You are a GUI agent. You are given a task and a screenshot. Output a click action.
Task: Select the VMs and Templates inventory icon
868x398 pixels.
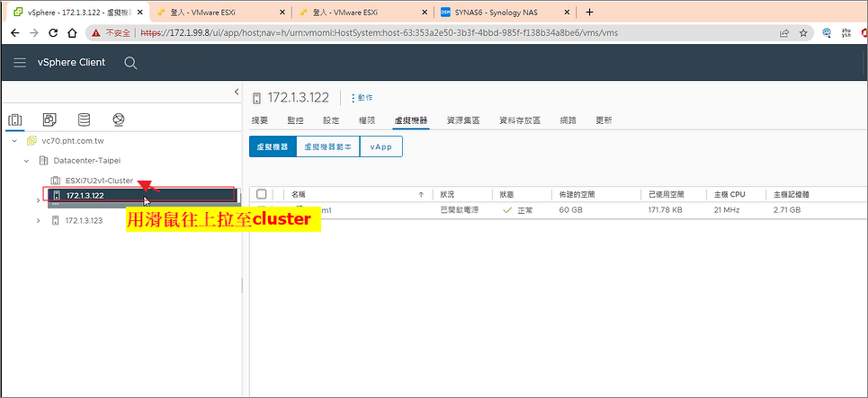49,119
